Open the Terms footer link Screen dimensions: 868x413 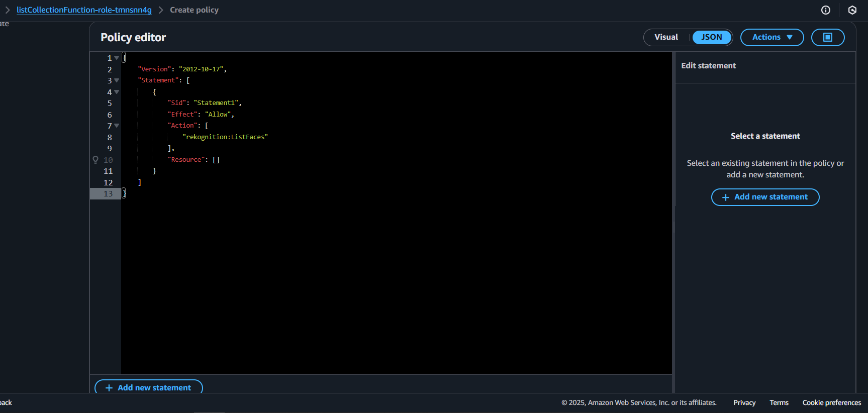[x=779, y=402]
